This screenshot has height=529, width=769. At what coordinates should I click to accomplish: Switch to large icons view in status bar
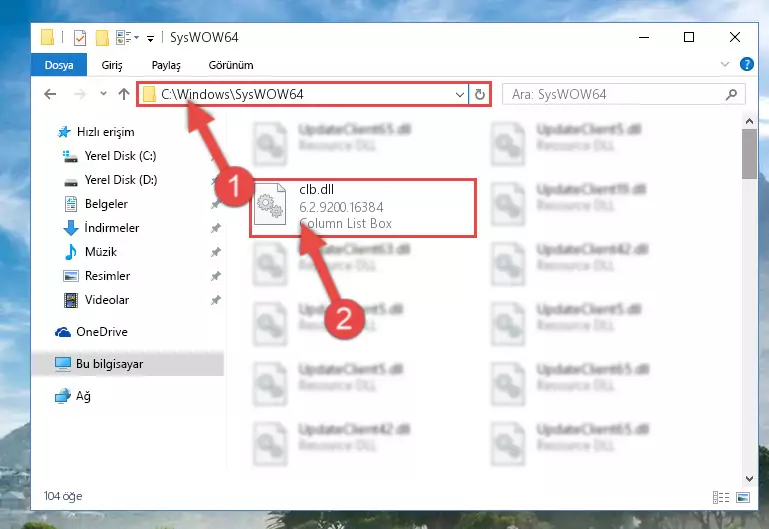tap(743, 498)
